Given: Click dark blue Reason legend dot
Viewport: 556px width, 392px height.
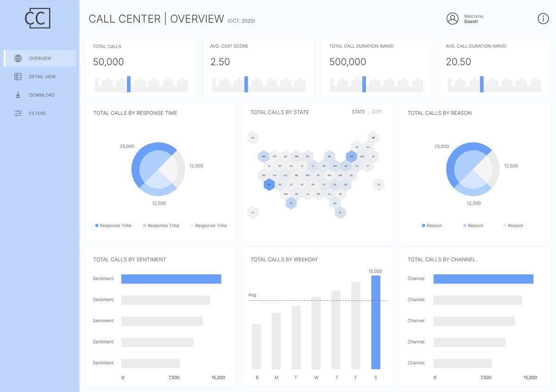Looking at the screenshot, I should 423,226.
